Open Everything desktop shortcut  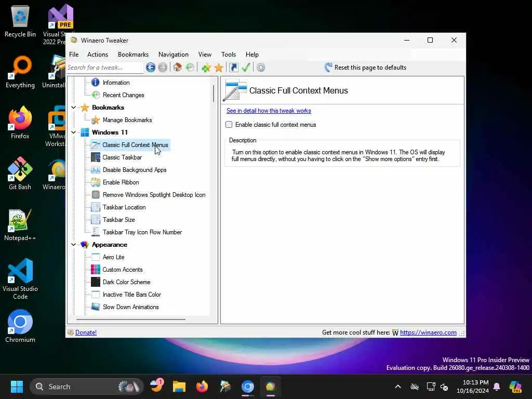[x=20, y=72]
